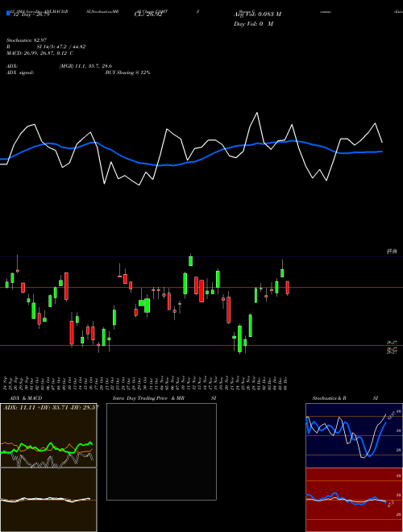The height and width of the screenshot is (532, 403).
Task: Open the ADX chart with green line
Action: (x=48, y=435)
